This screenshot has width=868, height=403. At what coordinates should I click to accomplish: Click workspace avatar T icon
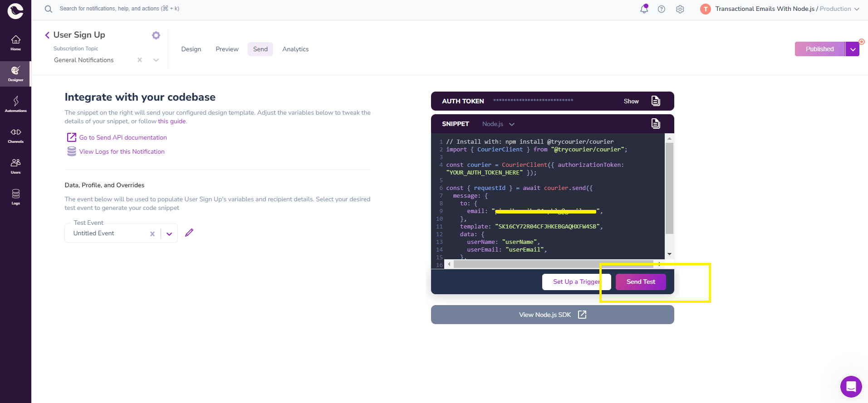[x=705, y=9]
